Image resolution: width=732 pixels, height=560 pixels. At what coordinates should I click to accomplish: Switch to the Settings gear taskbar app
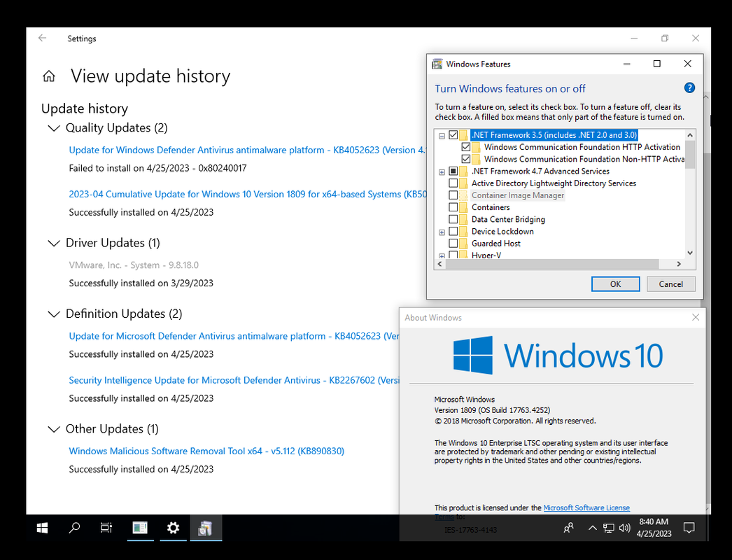click(173, 528)
